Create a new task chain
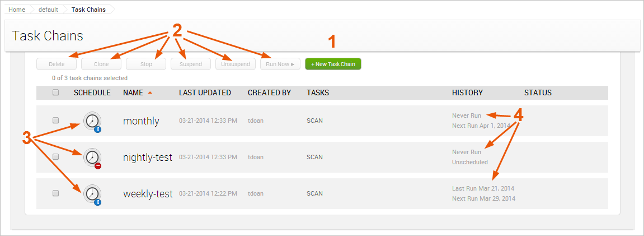The height and width of the screenshot is (236, 644). 333,64
